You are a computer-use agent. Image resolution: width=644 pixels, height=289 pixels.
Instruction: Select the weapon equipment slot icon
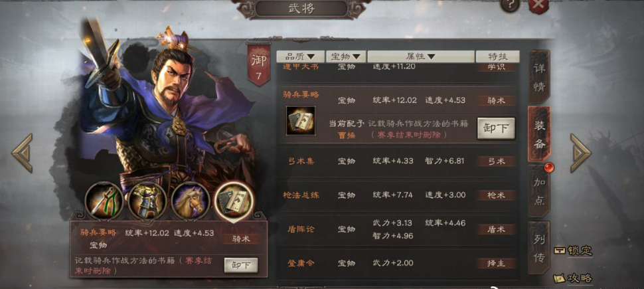click(x=104, y=201)
